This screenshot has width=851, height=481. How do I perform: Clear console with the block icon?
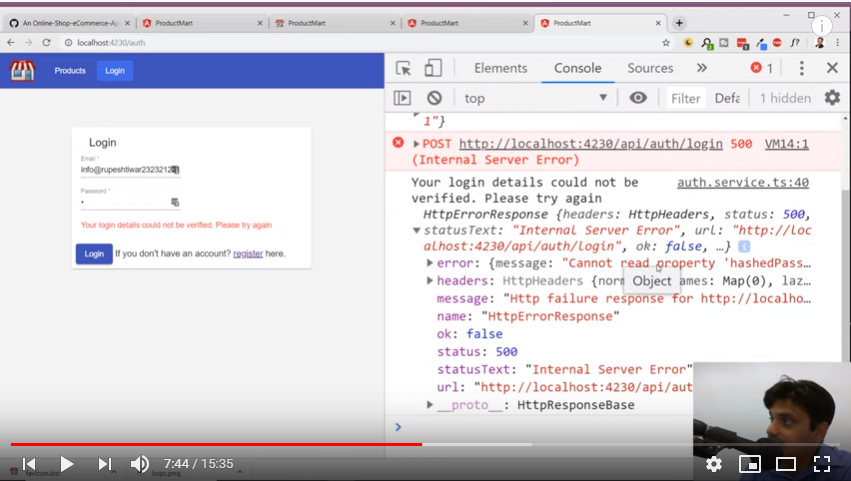pos(434,98)
